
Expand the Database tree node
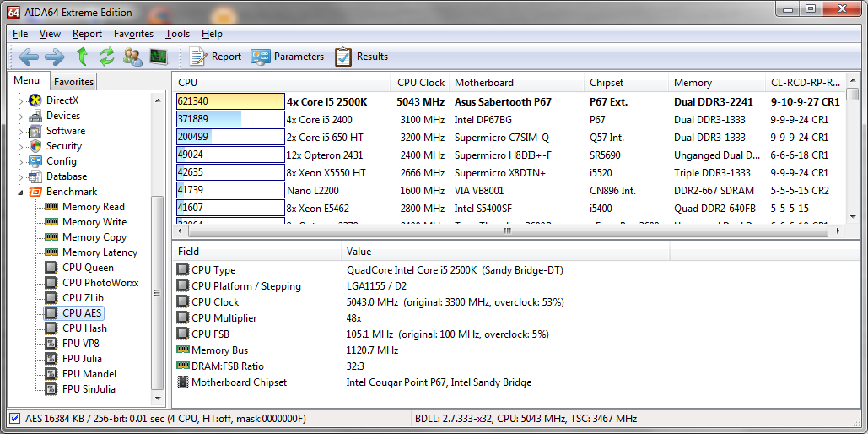21,177
